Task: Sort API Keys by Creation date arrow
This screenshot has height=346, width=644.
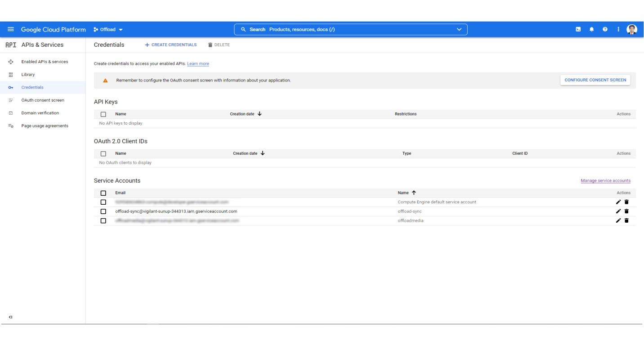Action: click(x=259, y=114)
